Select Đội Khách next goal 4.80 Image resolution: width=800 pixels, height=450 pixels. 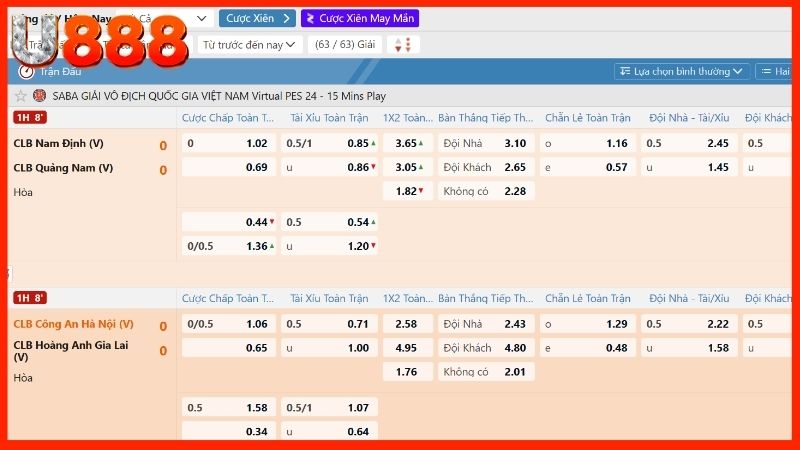486,348
